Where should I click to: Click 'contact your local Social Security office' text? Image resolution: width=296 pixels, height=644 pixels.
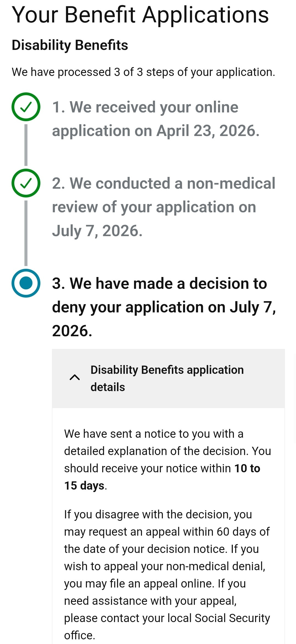tap(167, 627)
